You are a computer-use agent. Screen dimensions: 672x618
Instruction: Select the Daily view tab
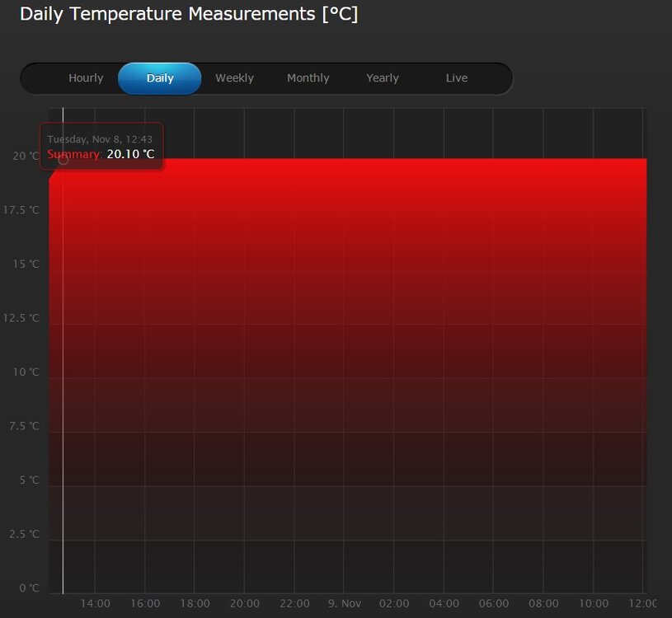(x=160, y=78)
